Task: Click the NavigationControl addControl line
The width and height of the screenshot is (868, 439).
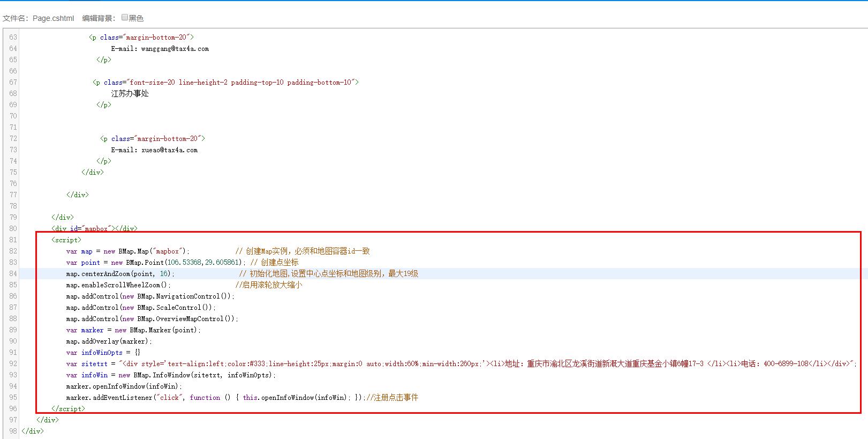Action: click(150, 296)
